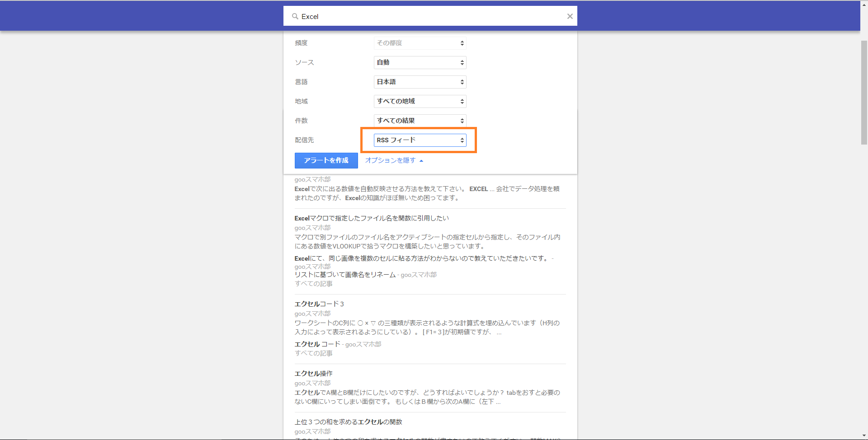Click the 言語 label text
The image size is (868, 440).
pyautogui.click(x=301, y=82)
